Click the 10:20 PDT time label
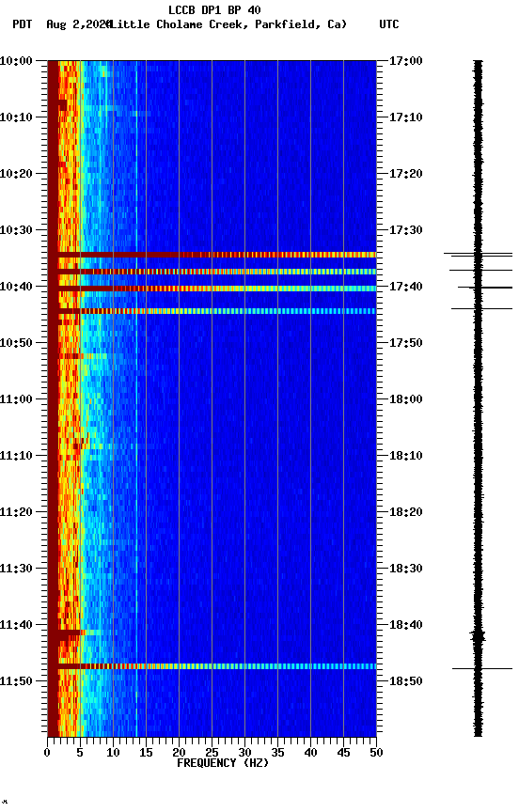The width and height of the screenshot is (519, 812). pos(16,174)
